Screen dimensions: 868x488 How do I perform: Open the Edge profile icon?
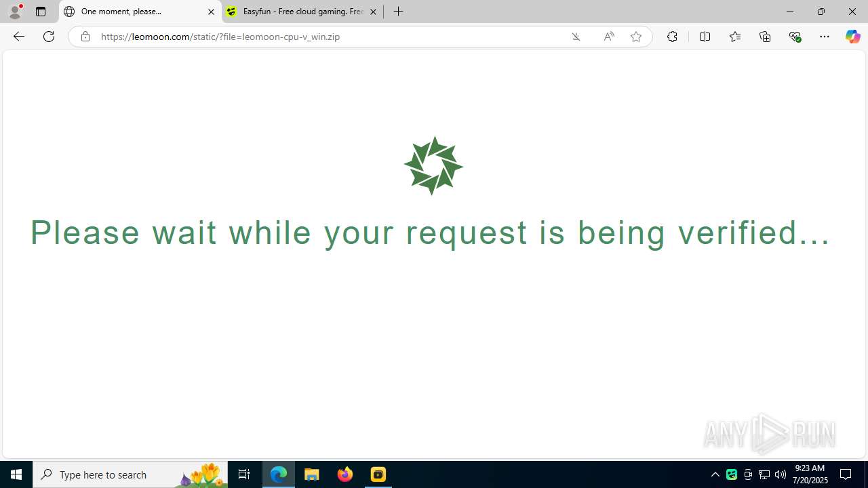pyautogui.click(x=15, y=12)
